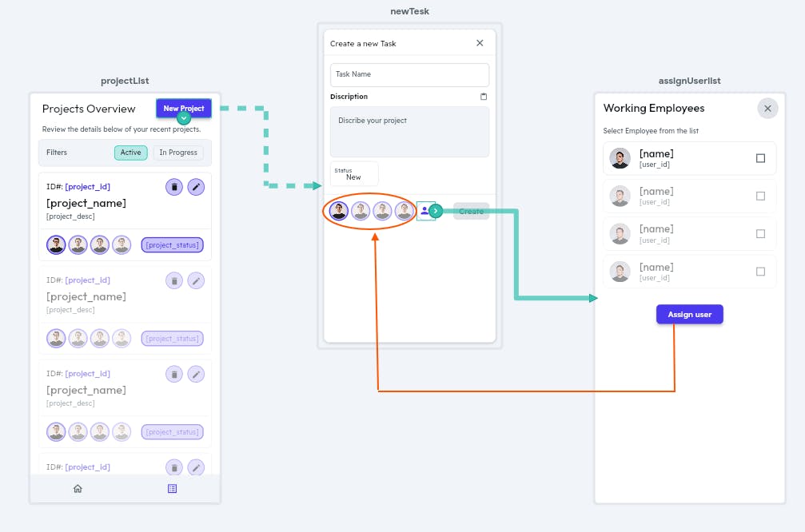Click the trash icon on the first project card
Screen dimensions: 805x532
tap(173, 187)
